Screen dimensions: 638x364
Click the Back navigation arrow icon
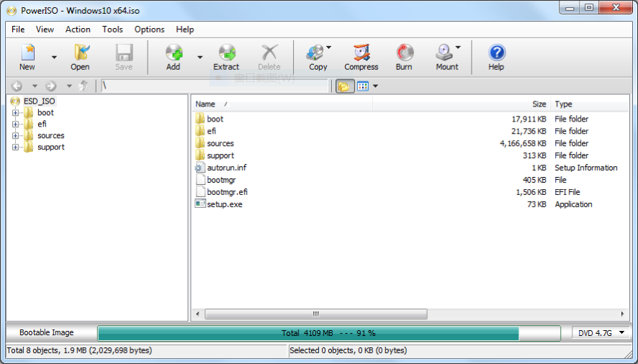pyautogui.click(x=17, y=86)
